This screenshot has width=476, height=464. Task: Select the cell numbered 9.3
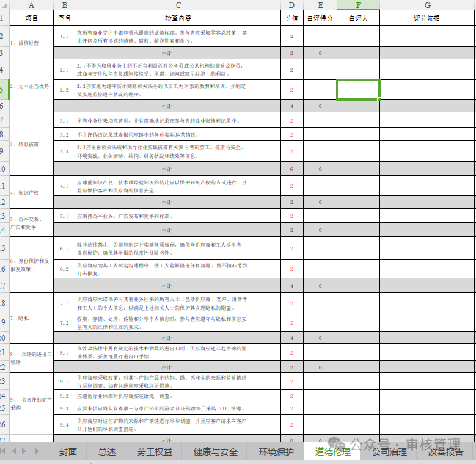[x=65, y=408]
